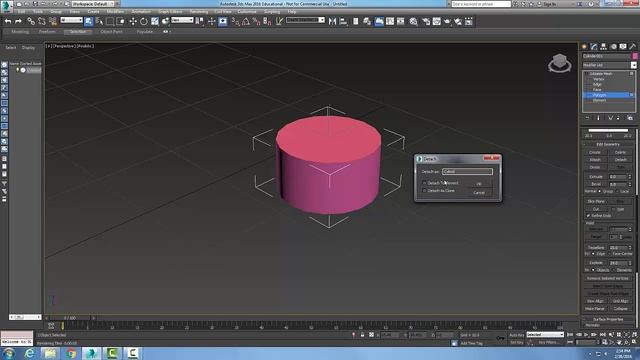Expand the Surface Properties rollout
Image resolution: width=640 pixels, height=360 pixels.
(608, 319)
